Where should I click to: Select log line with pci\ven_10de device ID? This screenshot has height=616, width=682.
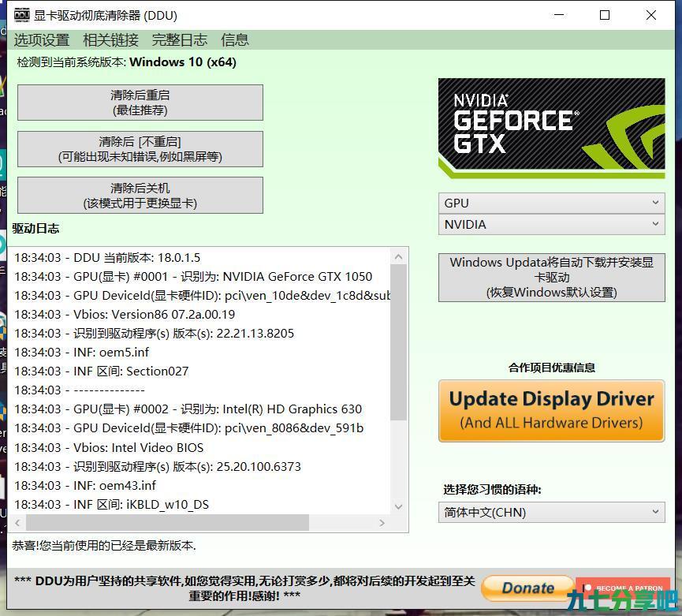pyautogui.click(x=203, y=296)
